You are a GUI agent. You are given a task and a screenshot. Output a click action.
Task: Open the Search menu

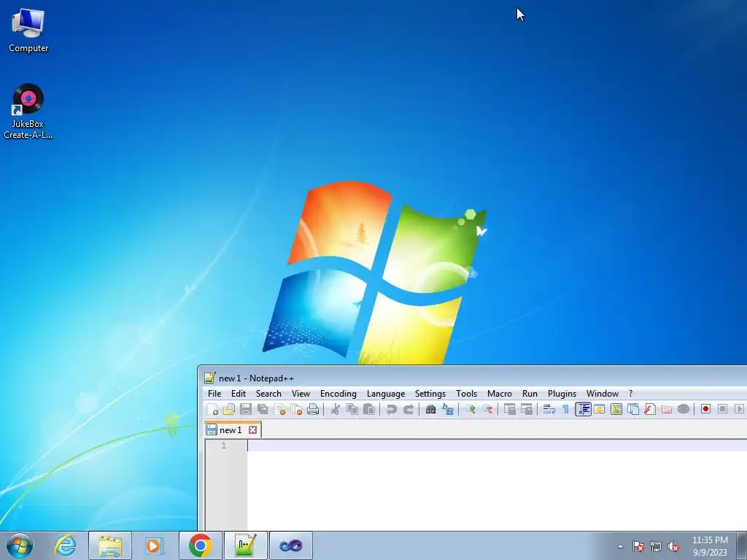[268, 394]
